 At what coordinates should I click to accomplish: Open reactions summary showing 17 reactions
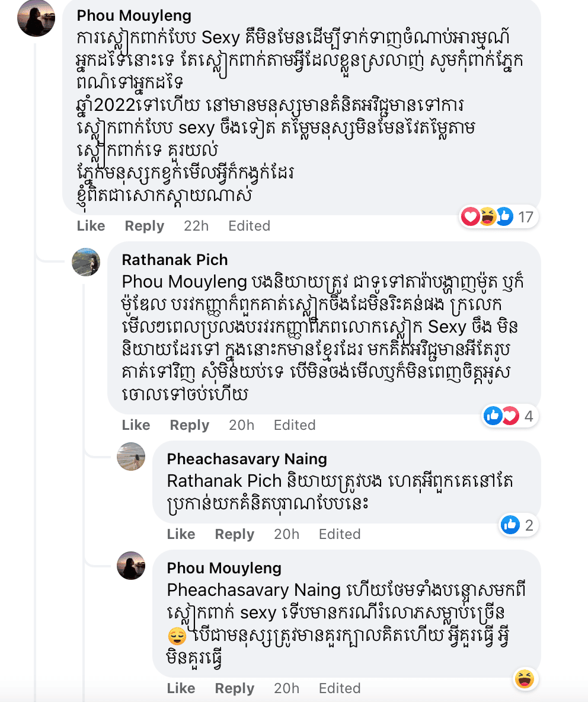click(x=498, y=218)
